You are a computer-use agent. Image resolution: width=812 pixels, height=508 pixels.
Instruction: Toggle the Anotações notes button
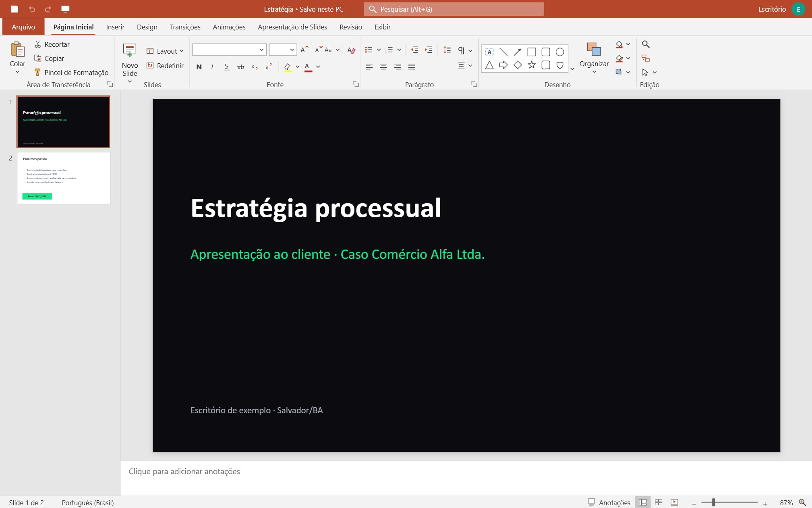pyautogui.click(x=609, y=502)
